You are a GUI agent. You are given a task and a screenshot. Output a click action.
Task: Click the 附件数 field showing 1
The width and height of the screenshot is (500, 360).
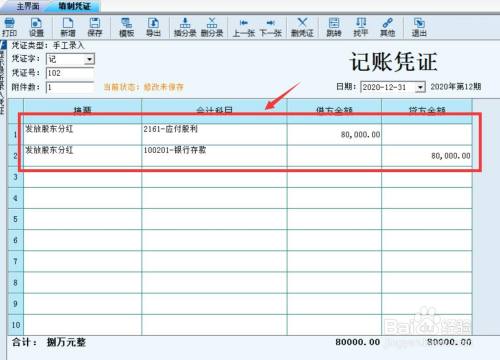(x=70, y=87)
